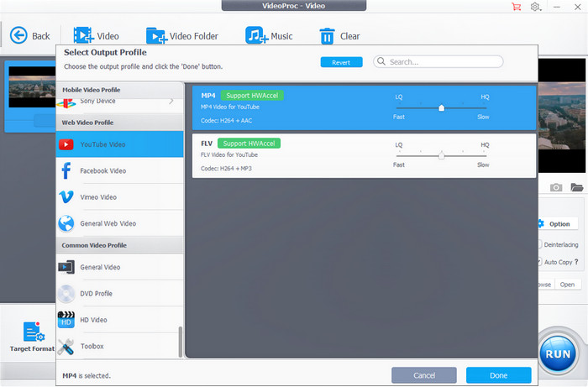
Task: Start conversion with the RUN button
Action: pos(558,353)
